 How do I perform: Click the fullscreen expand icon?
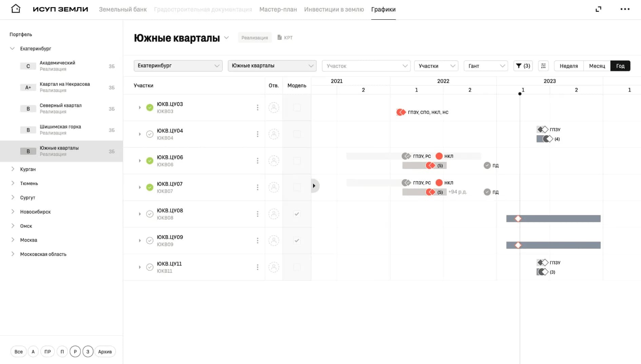coord(598,9)
